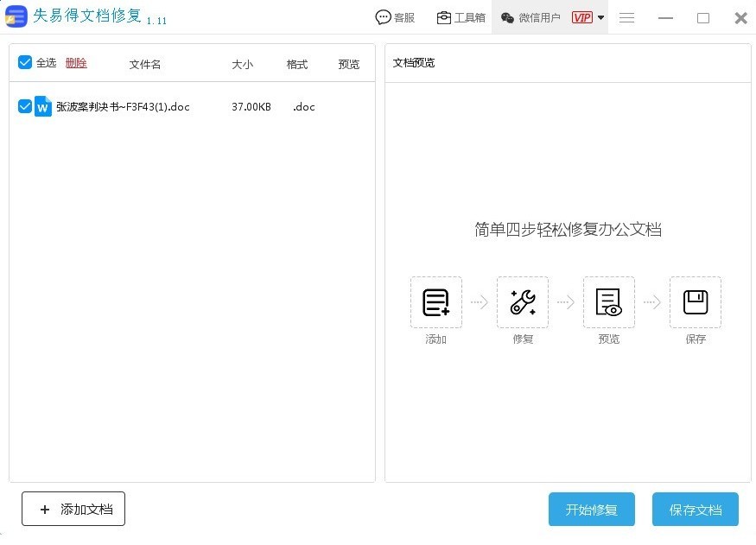Image resolution: width=756 pixels, height=545 pixels.
Task: Select file 张波案判决书~F3F43(1).doc
Action: tap(123, 106)
